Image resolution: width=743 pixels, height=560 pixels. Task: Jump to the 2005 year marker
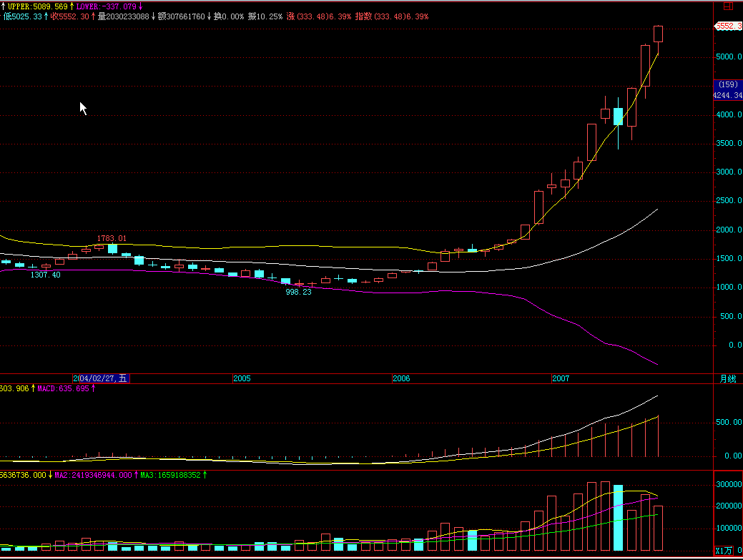pos(242,378)
